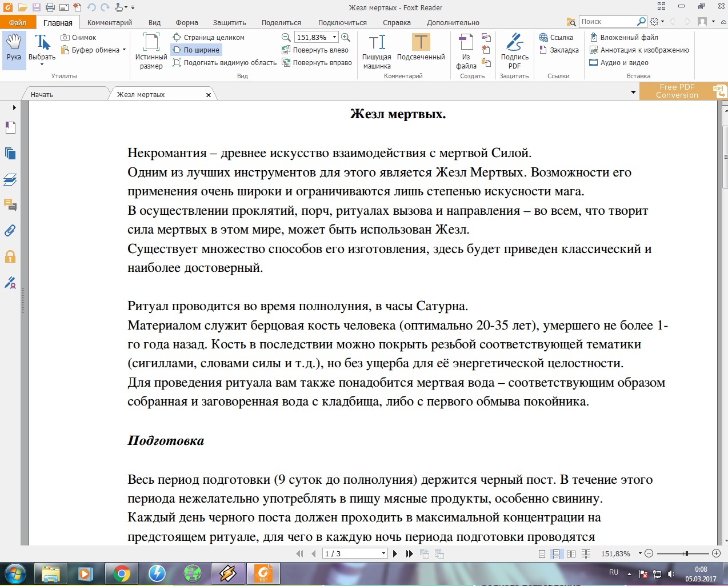This screenshot has width=728, height=586.
Task: Open the Подключиться ribbon tab
Action: (x=342, y=22)
